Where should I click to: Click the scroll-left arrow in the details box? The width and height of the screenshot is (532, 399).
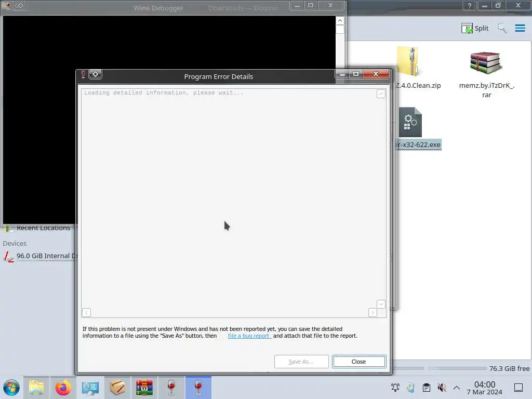(x=87, y=312)
